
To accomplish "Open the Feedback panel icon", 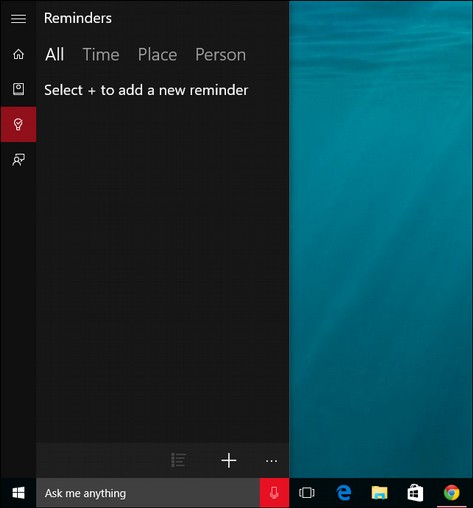I will tap(18, 160).
